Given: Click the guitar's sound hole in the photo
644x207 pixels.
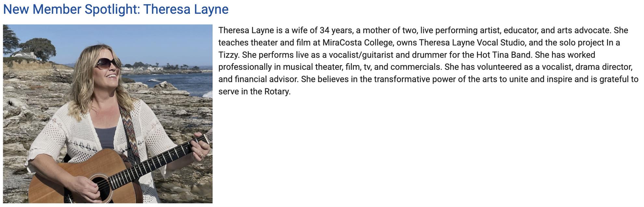Looking at the screenshot, I should click(101, 188).
